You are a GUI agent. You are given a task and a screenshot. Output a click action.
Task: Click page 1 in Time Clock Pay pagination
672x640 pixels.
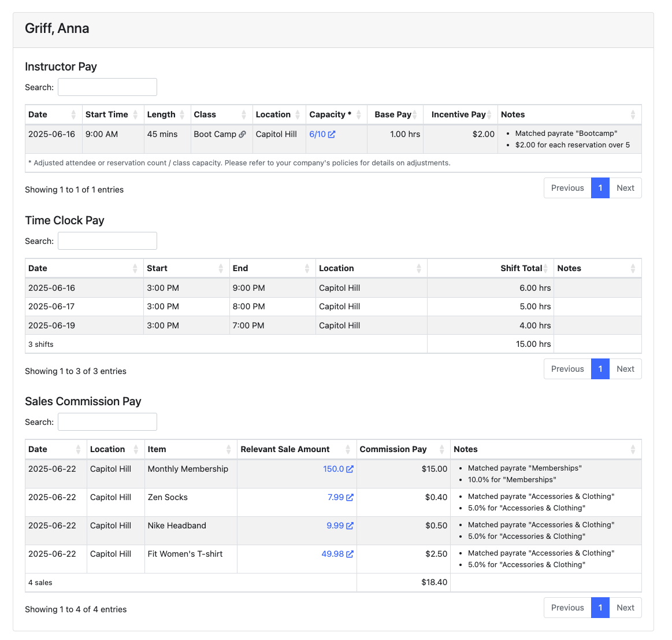[600, 369]
